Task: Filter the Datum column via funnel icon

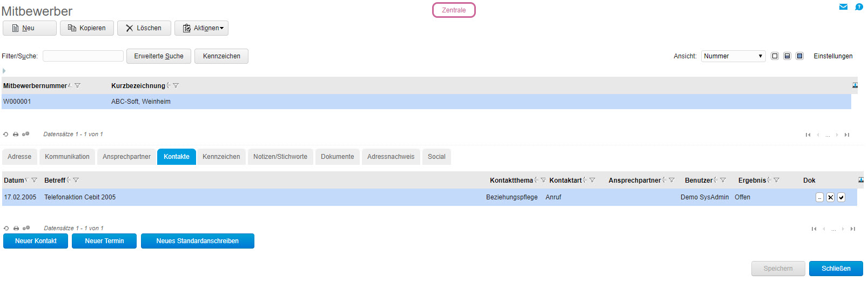Action: (x=34, y=180)
